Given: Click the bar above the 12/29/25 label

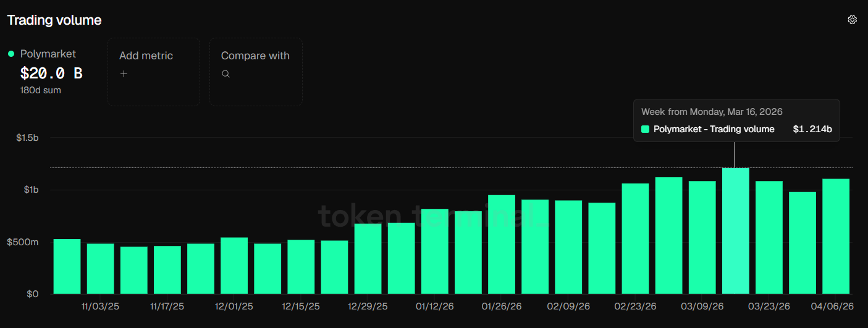Looking at the screenshot, I should (368, 258).
